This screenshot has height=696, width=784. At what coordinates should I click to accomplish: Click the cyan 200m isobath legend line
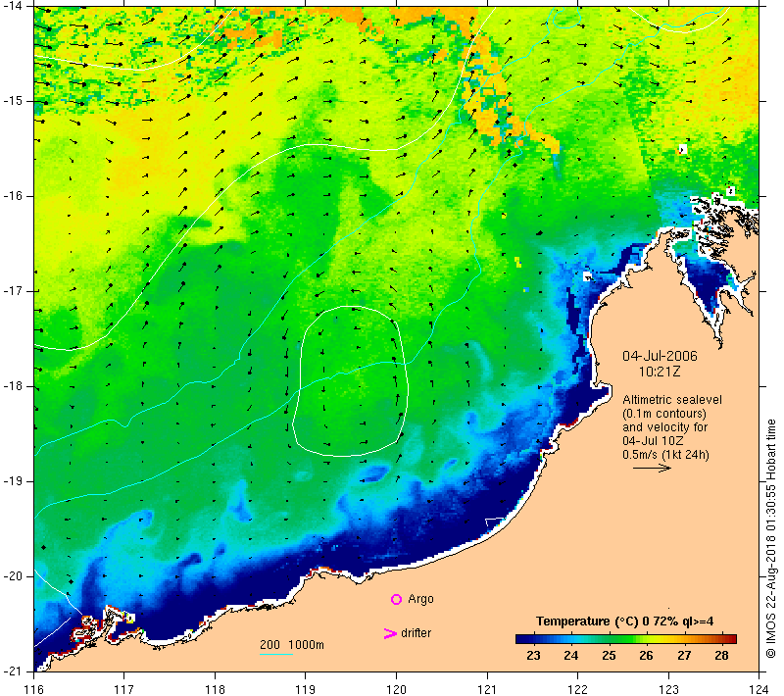click(276, 654)
